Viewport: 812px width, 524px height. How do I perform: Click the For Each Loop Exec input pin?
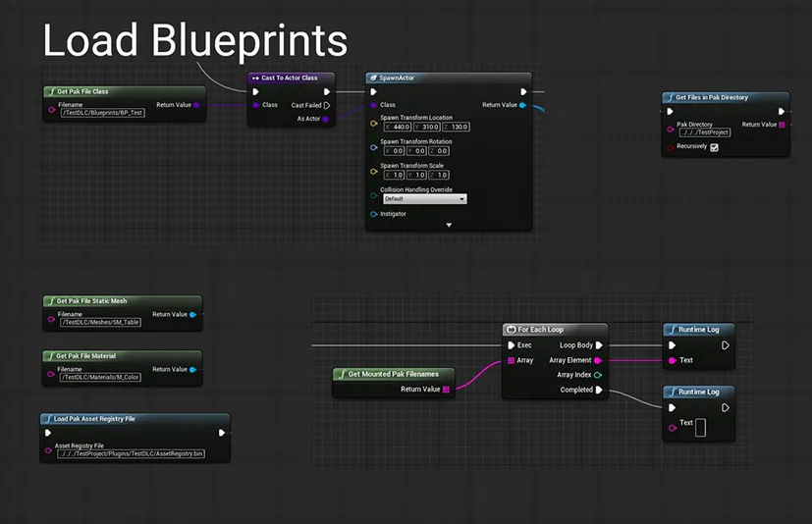[512, 345]
